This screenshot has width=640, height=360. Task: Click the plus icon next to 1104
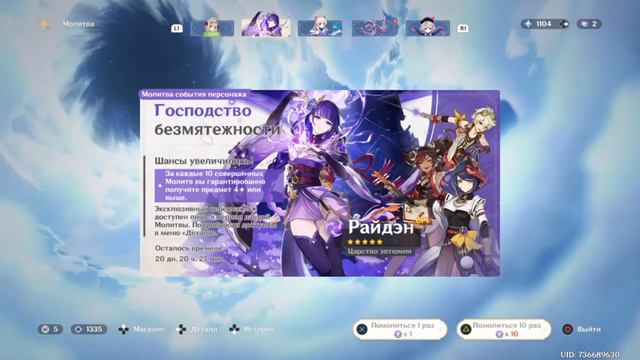click(564, 24)
